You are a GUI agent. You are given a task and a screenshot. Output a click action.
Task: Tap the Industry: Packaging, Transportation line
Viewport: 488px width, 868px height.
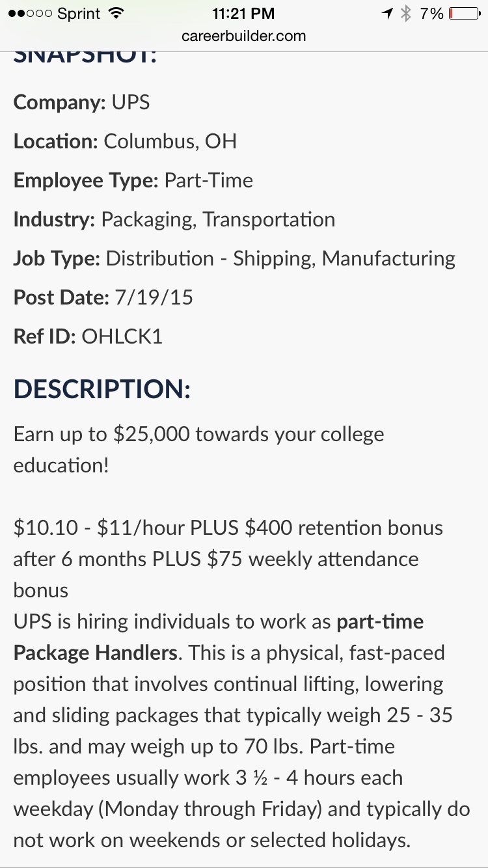click(x=174, y=219)
